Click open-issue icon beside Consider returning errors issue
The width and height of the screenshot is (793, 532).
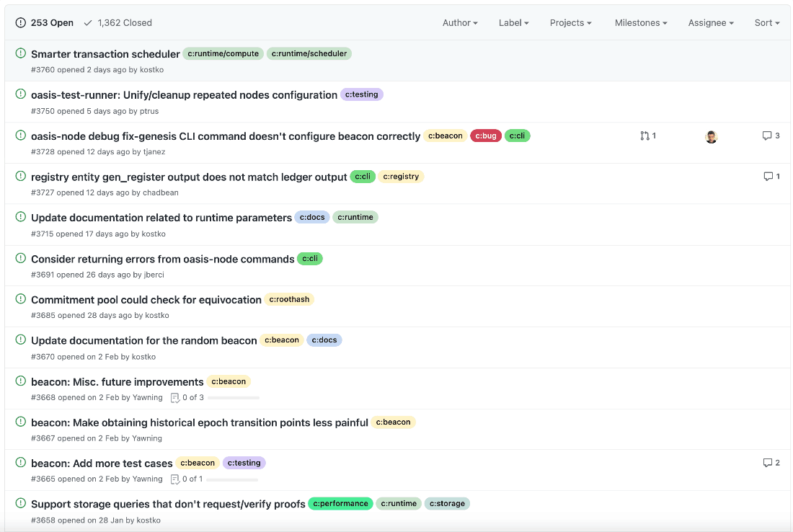(x=21, y=258)
